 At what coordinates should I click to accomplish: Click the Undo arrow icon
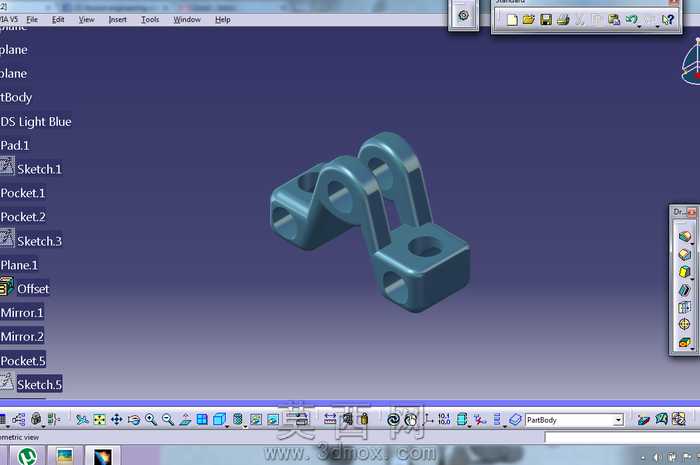631,19
